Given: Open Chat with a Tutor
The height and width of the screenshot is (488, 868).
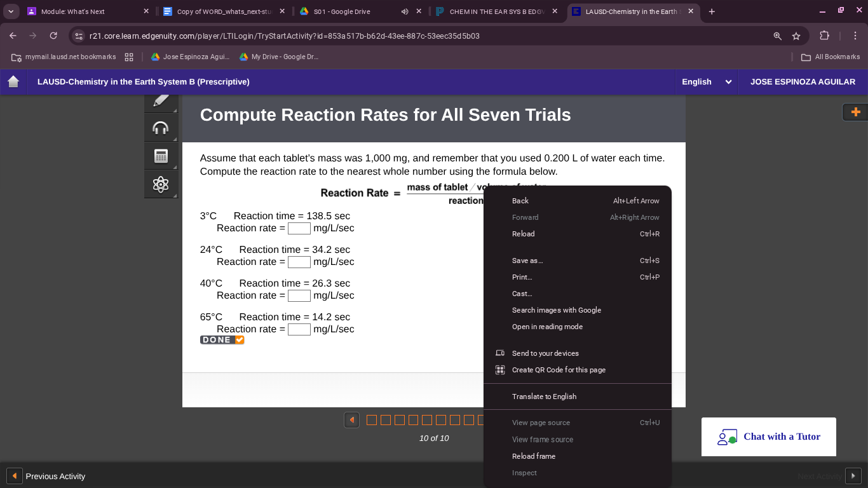Looking at the screenshot, I should tap(768, 437).
